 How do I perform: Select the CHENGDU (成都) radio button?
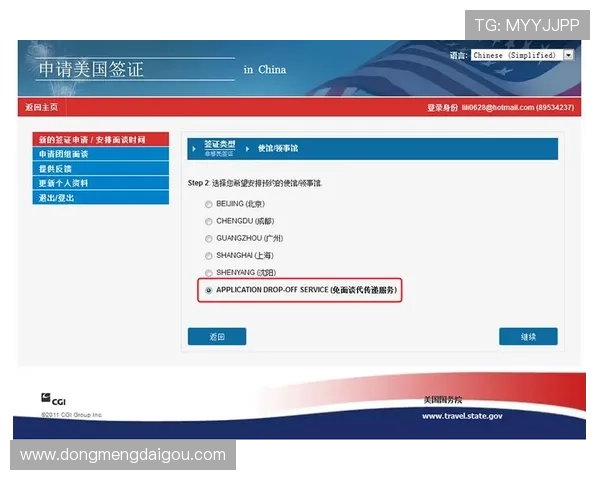pos(209,222)
